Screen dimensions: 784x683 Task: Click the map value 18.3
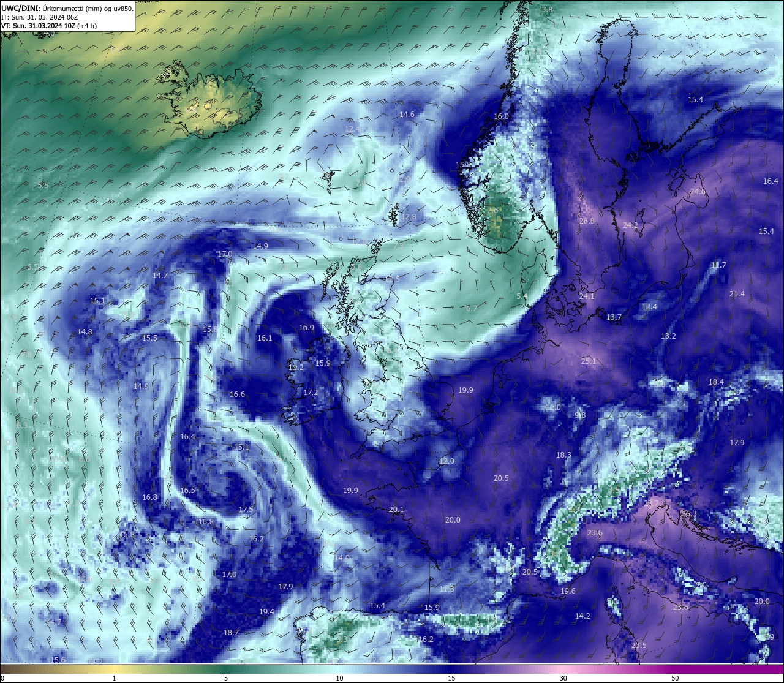563,455
